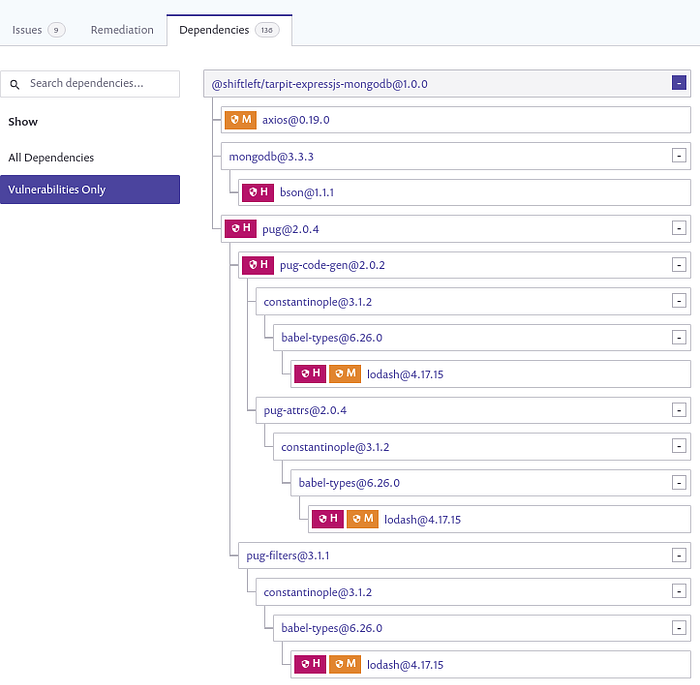Open axios@0.19.0 dependency link
Image resolution: width=700 pixels, height=685 pixels.
click(x=296, y=120)
